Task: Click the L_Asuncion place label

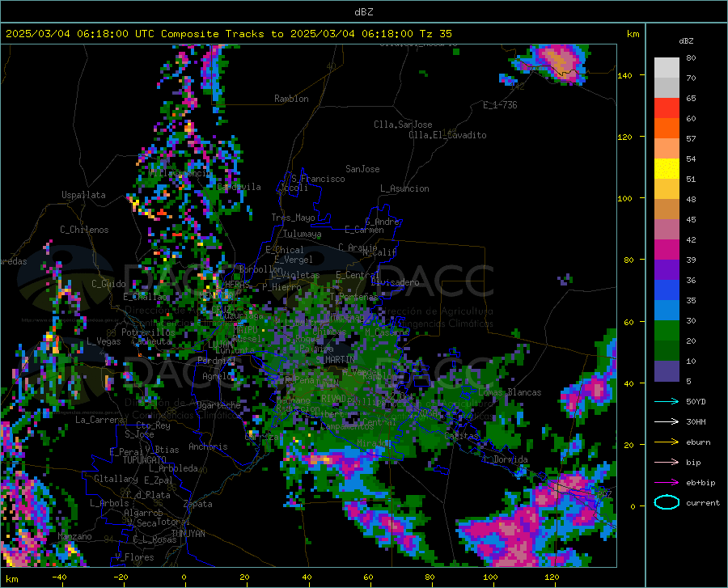Action: 404,188
